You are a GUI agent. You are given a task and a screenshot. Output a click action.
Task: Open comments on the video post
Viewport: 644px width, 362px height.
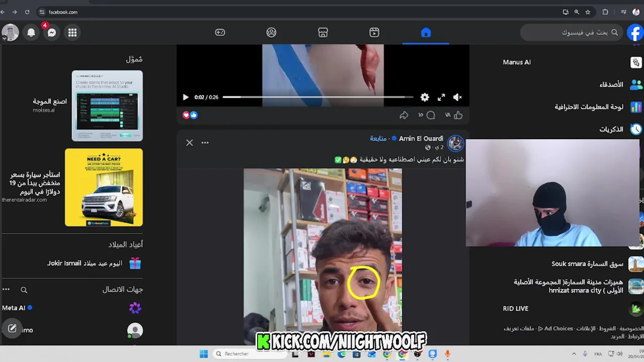tap(431, 115)
